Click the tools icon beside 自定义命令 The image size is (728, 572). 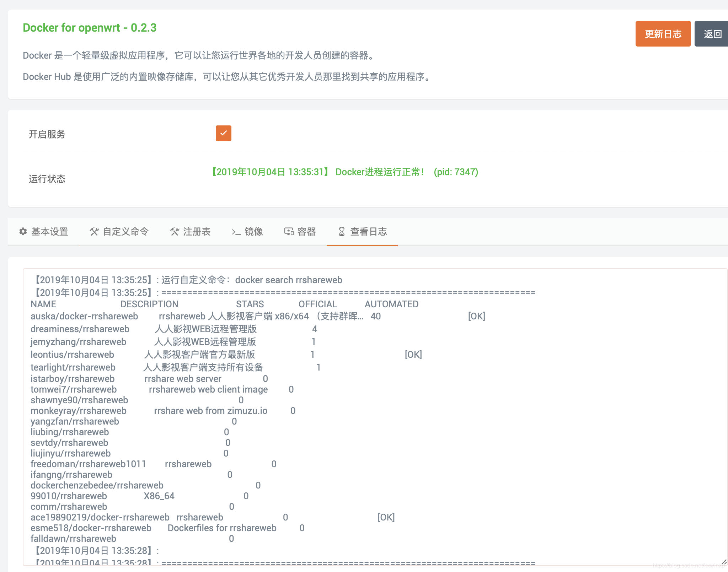click(x=94, y=232)
